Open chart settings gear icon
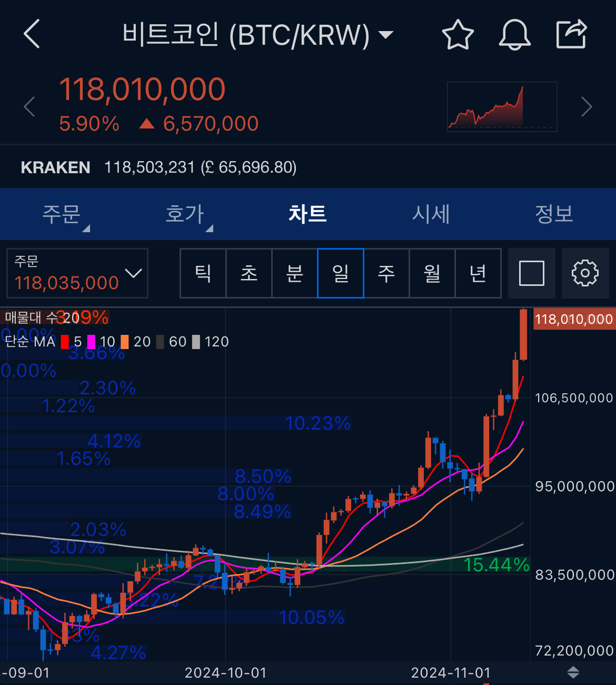Viewport: 616px width, 685px height. [x=585, y=273]
